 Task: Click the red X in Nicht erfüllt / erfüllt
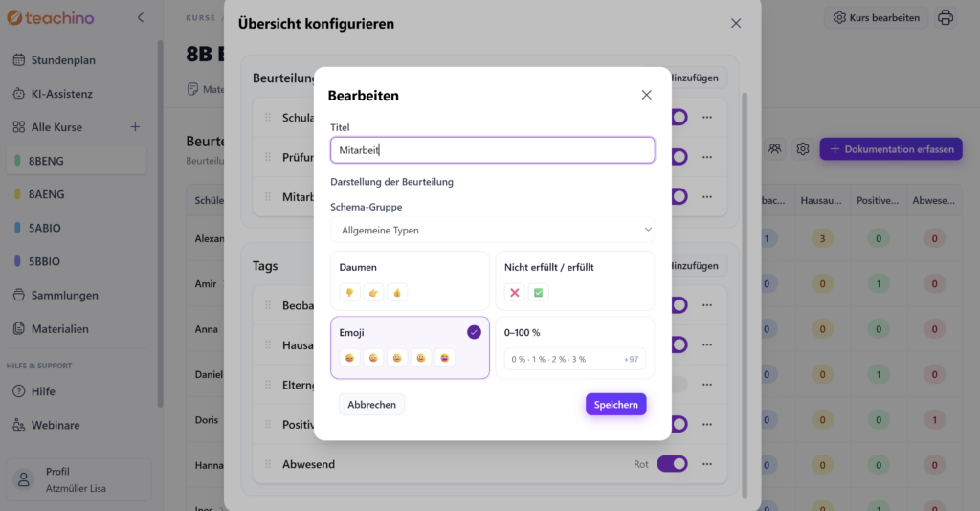click(514, 293)
